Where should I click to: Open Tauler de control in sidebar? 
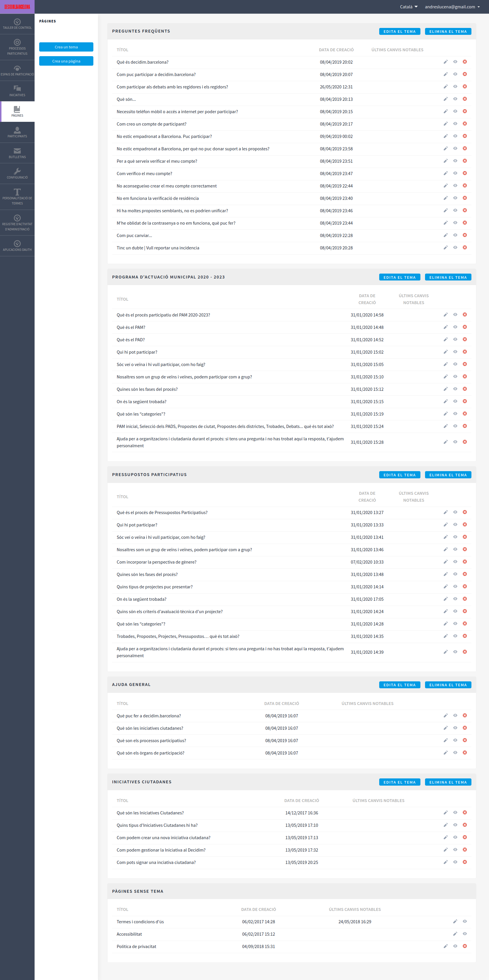[17, 24]
